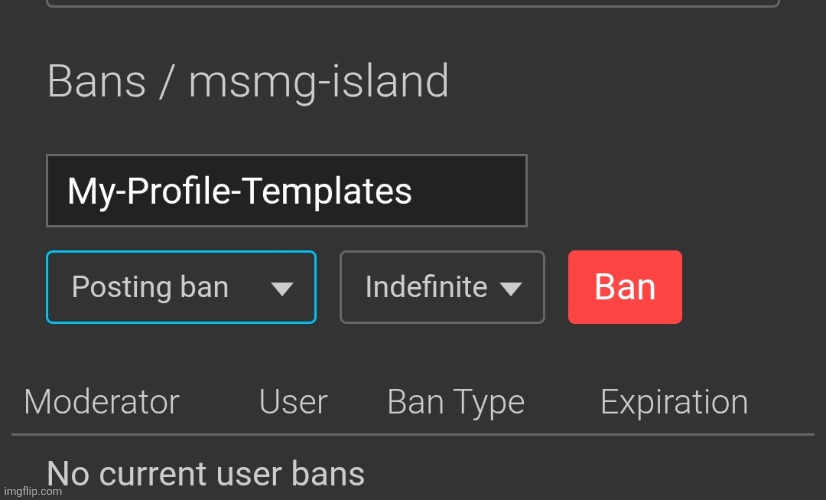Click the No current user bans message
The image size is (826, 500).
206,473
